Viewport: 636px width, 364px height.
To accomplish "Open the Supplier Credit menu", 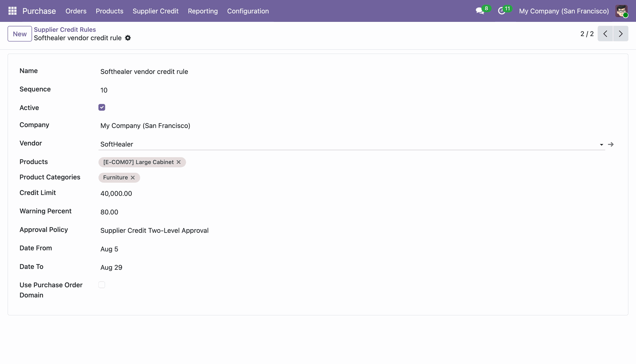I will click(155, 11).
